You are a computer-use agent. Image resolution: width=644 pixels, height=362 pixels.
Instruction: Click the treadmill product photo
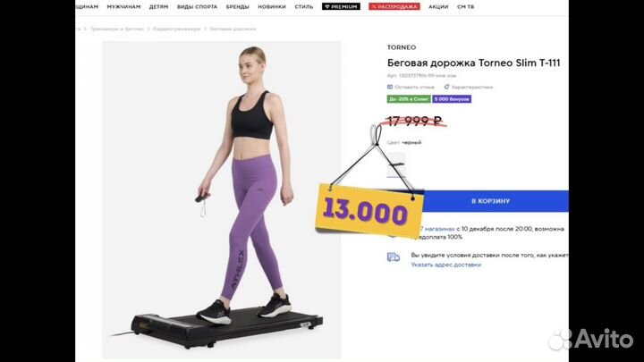222,200
